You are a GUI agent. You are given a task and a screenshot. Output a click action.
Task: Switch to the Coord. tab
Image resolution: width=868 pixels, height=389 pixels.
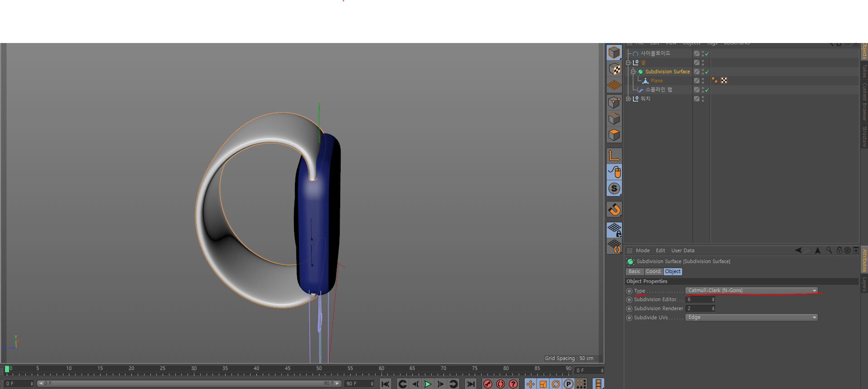pos(653,271)
